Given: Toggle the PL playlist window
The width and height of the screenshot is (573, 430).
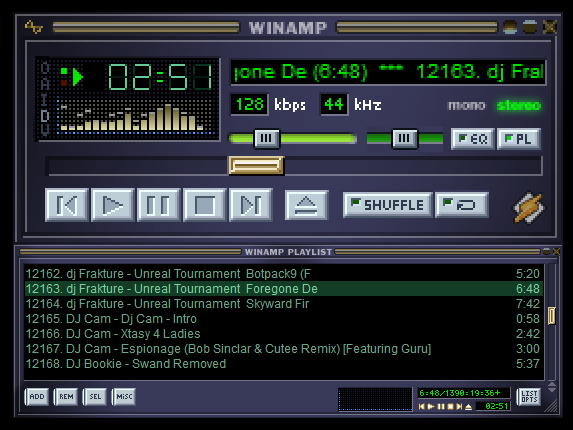Looking at the screenshot, I should pyautogui.click(x=519, y=139).
